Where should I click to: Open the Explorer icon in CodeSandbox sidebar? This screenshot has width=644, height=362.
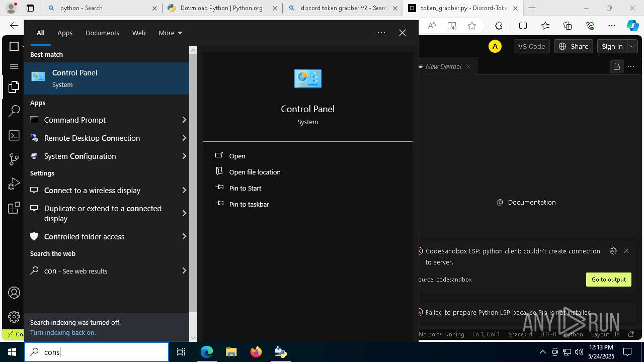(x=14, y=87)
